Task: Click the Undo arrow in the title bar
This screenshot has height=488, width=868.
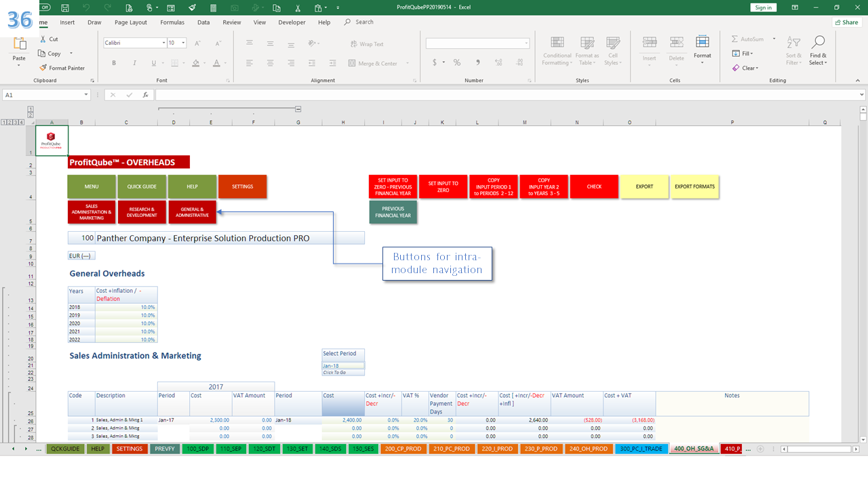Action: (x=85, y=7)
